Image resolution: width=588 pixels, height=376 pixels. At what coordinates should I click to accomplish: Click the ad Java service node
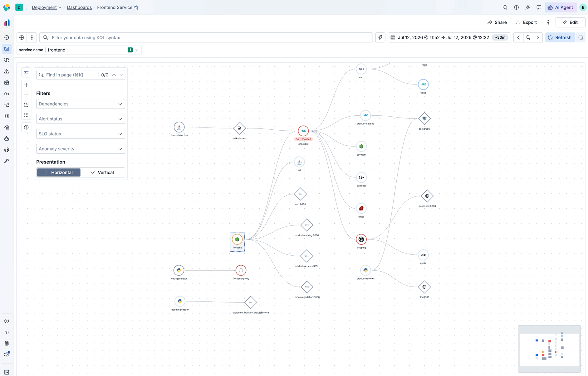pyautogui.click(x=299, y=162)
